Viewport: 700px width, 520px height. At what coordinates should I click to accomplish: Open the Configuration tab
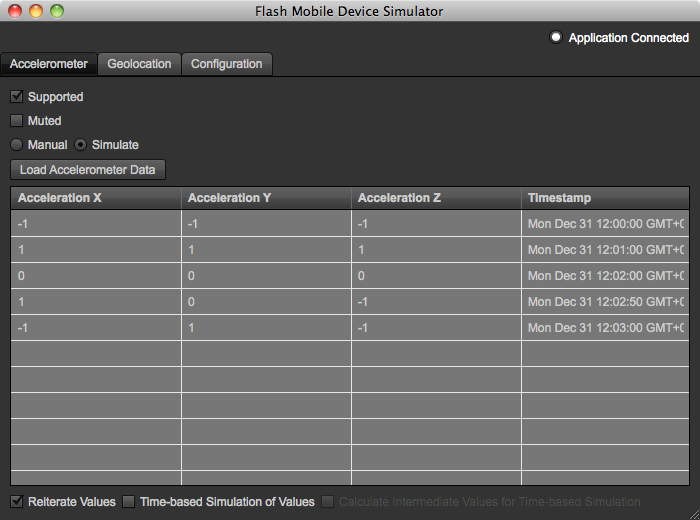pos(227,64)
